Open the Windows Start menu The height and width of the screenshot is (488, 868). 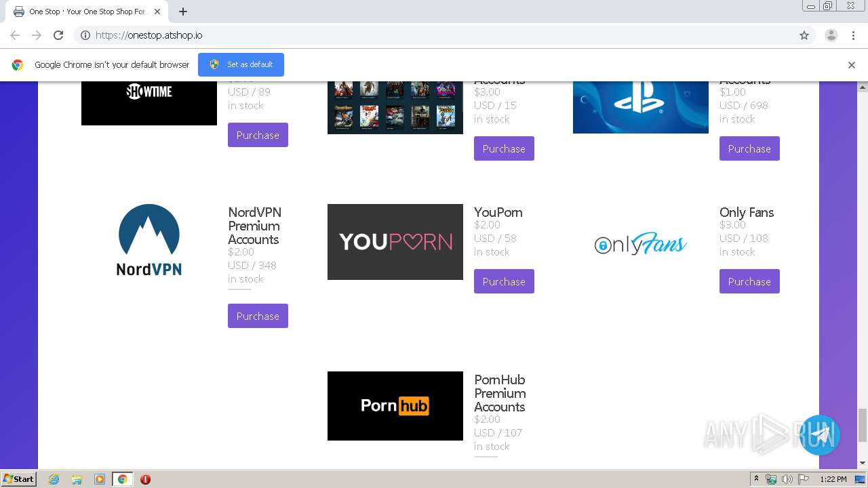click(x=19, y=479)
